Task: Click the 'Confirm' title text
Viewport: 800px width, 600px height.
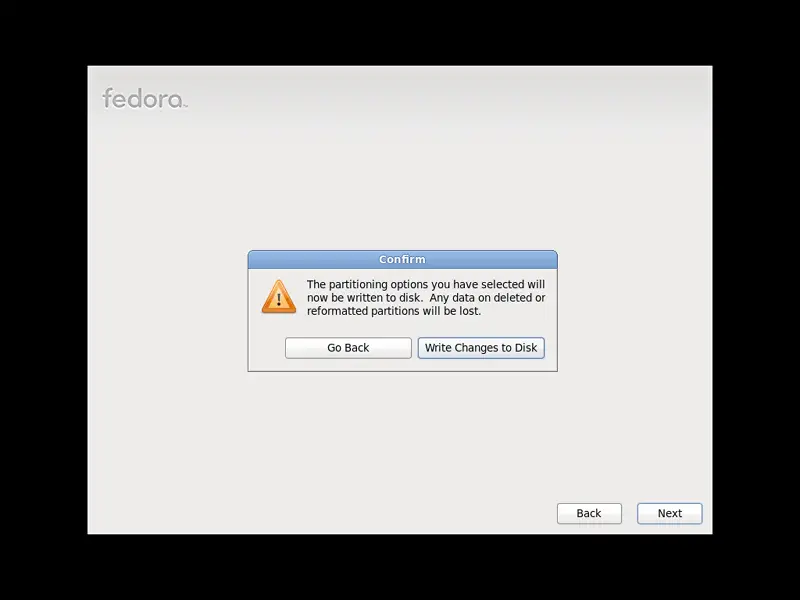Action: [x=402, y=259]
